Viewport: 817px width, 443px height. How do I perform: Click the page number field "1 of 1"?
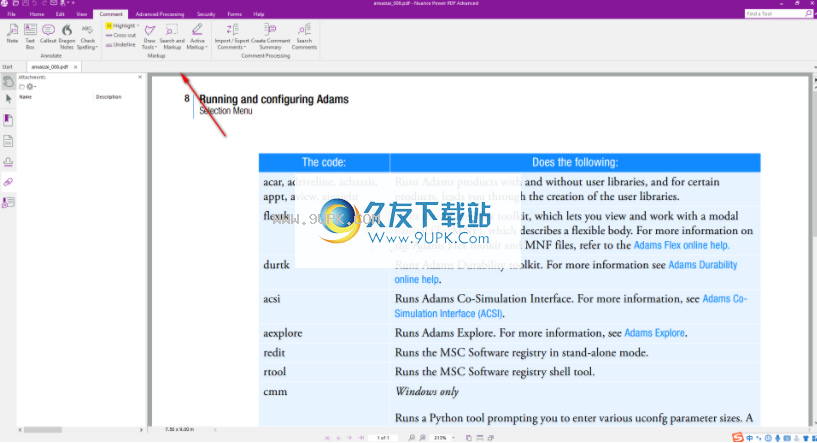pos(383,438)
